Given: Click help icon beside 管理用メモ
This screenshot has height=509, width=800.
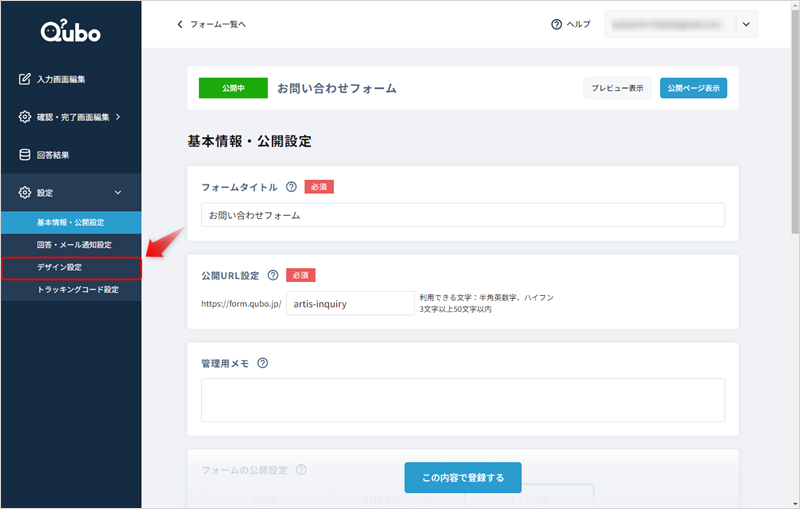Looking at the screenshot, I should [262, 363].
